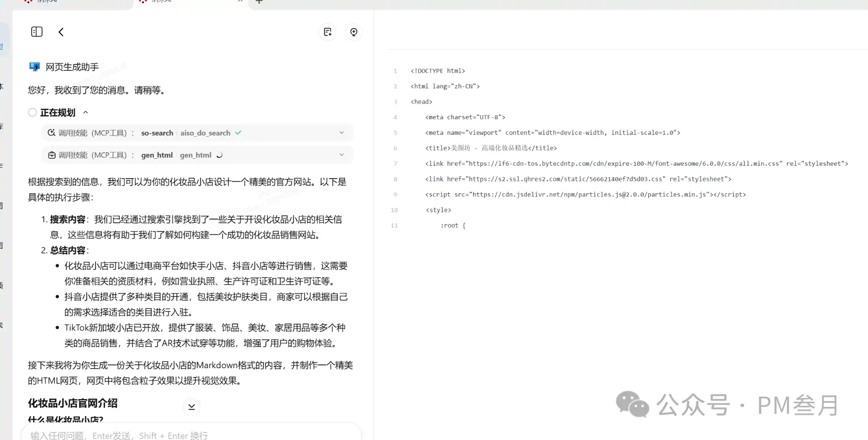Click the 网页生成助手 avatar icon
Image resolution: width=868 pixels, height=440 pixels.
pos(35,67)
